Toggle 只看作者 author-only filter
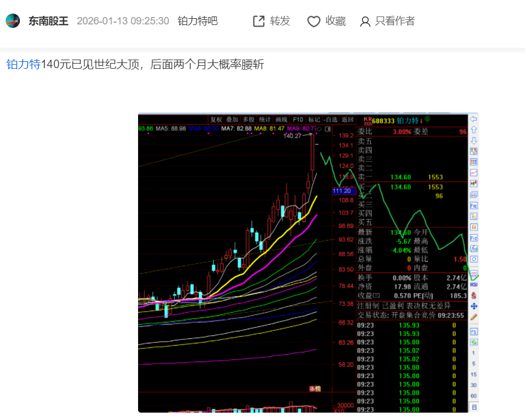 388,21
